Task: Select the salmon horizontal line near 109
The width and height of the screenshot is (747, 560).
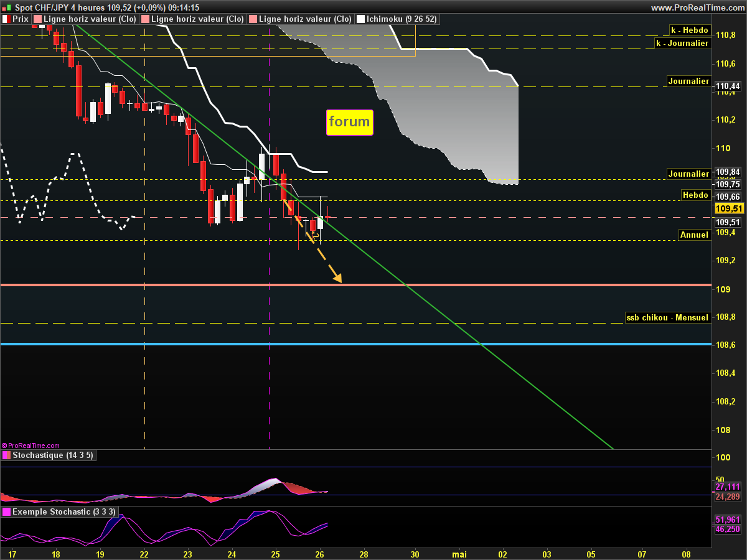Action: 187,285
